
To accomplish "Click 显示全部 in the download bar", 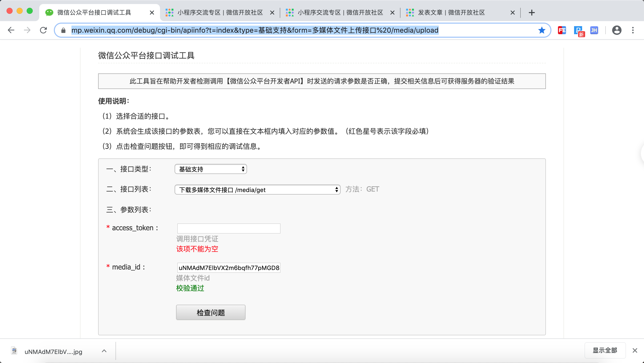I will pos(605,350).
